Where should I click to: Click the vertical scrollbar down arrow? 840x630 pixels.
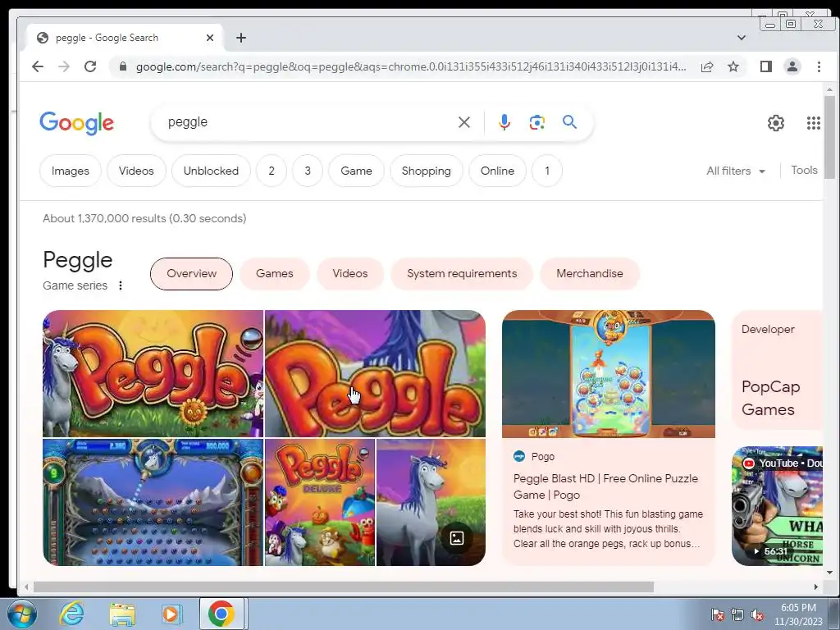point(829,572)
